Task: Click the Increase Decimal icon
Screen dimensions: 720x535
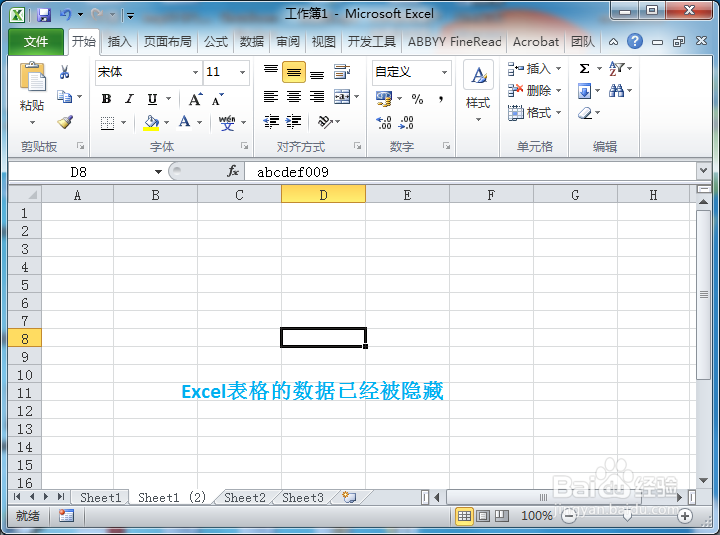Action: click(384, 122)
